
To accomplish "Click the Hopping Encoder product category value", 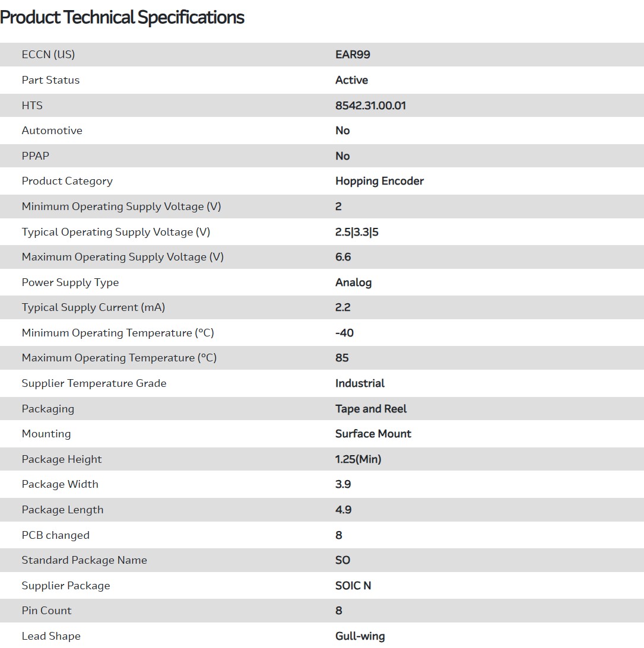I will pyautogui.click(x=379, y=181).
